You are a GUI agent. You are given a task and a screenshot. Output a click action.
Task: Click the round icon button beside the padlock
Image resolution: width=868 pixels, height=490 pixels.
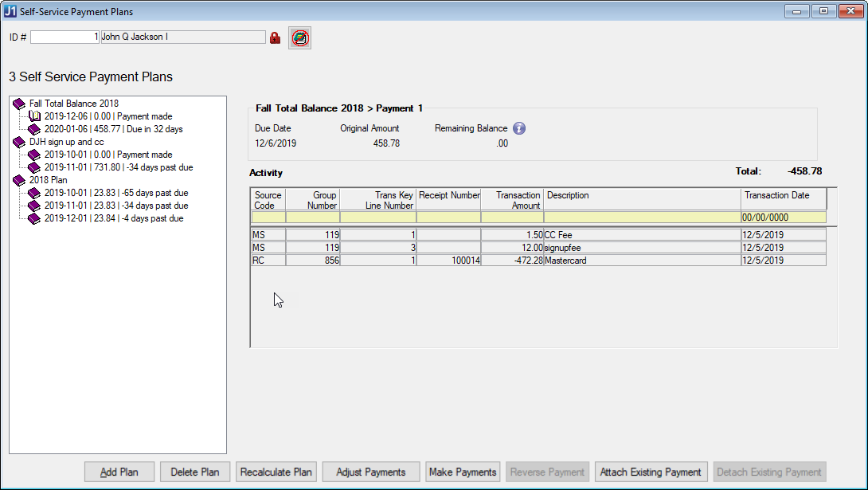pos(299,37)
